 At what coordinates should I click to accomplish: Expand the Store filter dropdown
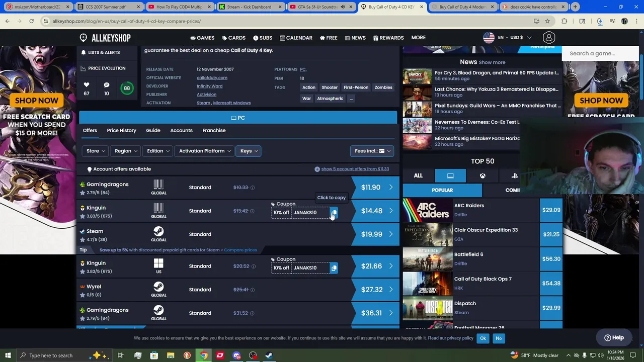pyautogui.click(x=96, y=151)
